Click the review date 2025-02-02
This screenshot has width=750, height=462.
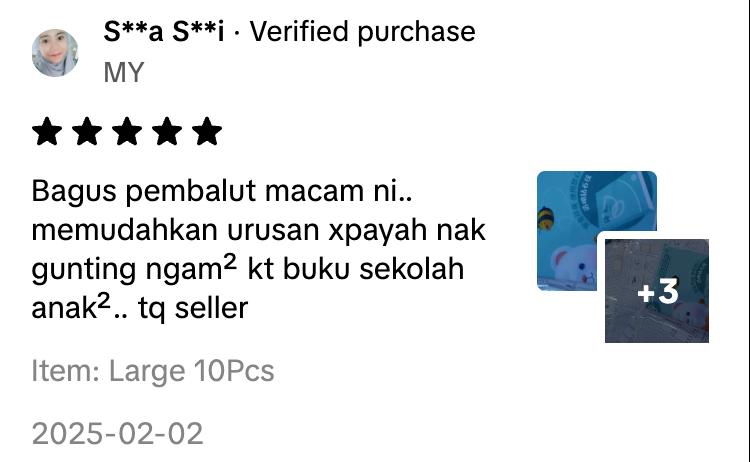[x=117, y=434]
